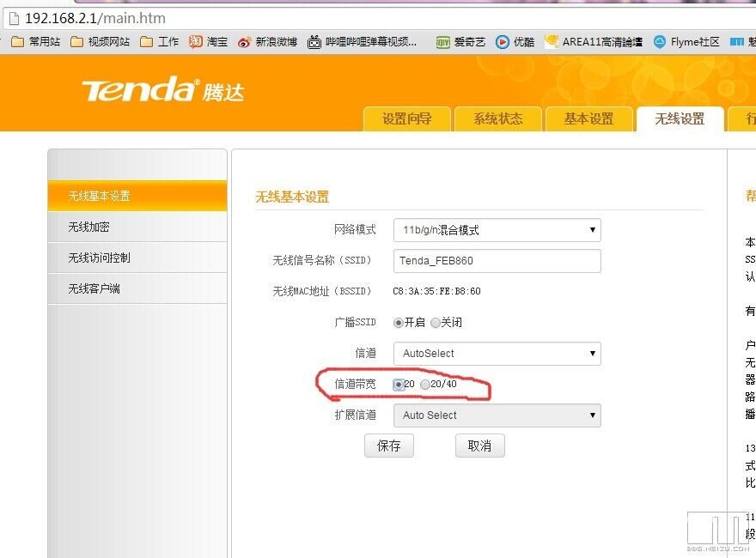Open the 常用站 bookmark folder
Screen dimensions: 756x558
tap(36, 41)
